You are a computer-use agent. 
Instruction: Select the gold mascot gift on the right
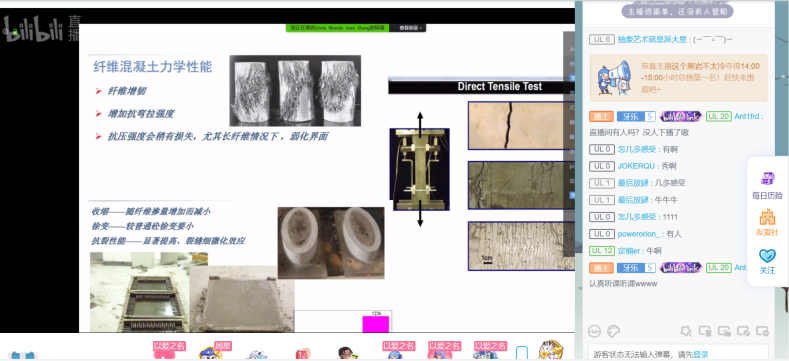tap(549, 350)
